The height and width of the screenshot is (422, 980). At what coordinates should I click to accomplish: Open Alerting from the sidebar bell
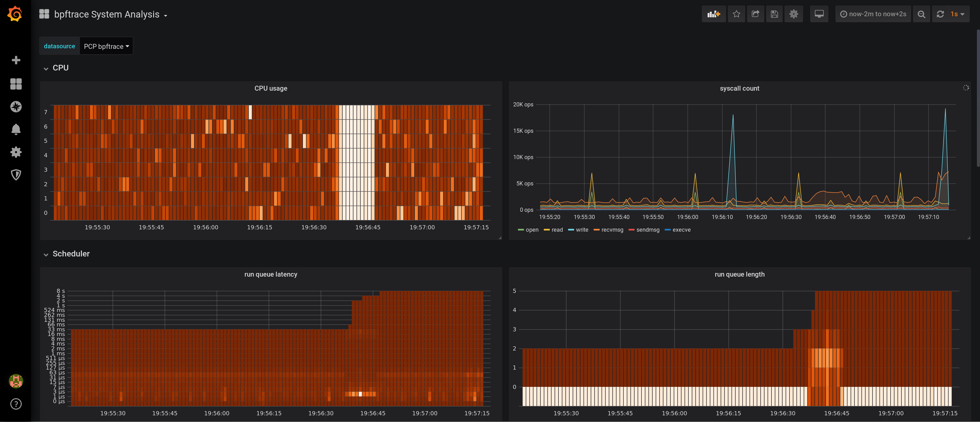click(16, 129)
